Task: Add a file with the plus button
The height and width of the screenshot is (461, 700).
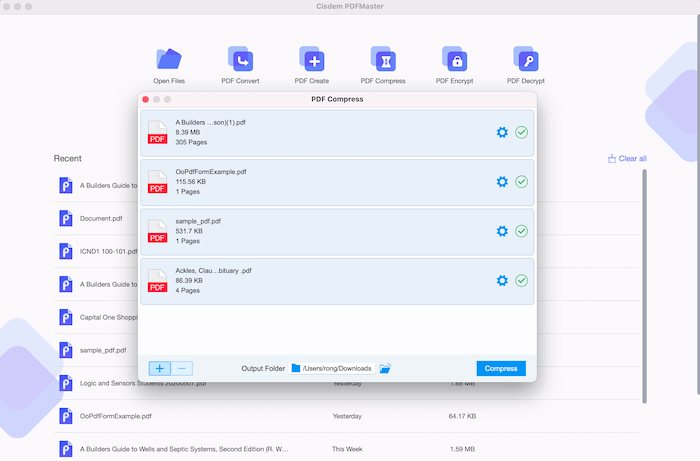Action: coord(160,369)
